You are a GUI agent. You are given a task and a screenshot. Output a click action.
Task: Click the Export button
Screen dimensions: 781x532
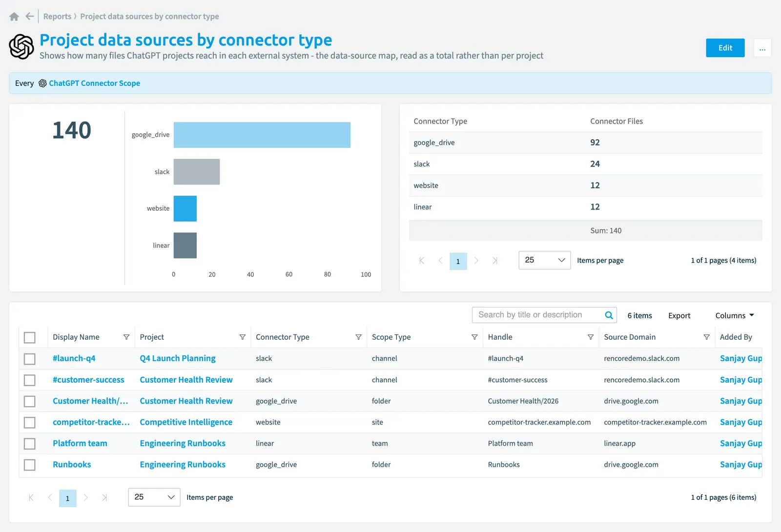pyautogui.click(x=679, y=316)
